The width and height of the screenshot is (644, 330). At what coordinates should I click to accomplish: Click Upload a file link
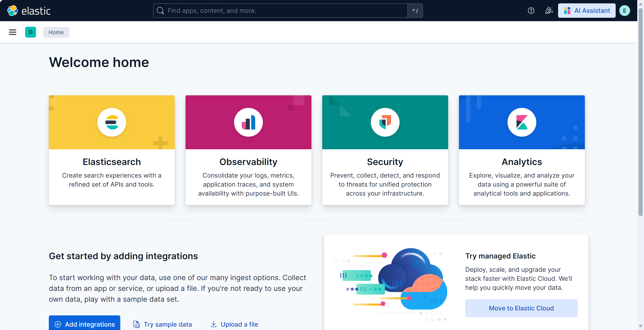pyautogui.click(x=234, y=324)
